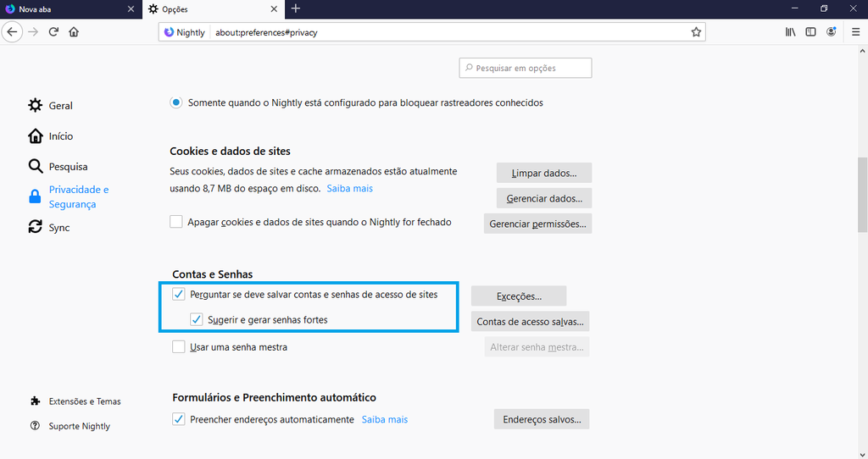Image resolution: width=868 pixels, height=459 pixels.
Task: Click Alterar senha mestra button
Action: [537, 347]
